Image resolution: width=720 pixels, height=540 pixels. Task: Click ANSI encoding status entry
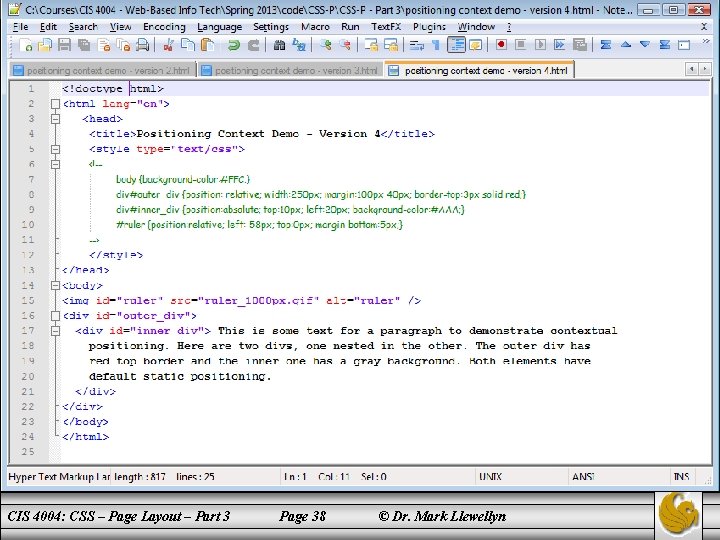pyautogui.click(x=584, y=477)
